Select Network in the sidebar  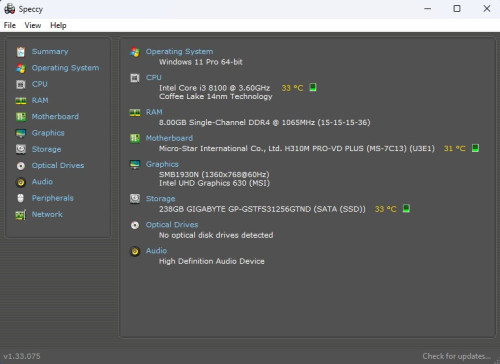(47, 215)
